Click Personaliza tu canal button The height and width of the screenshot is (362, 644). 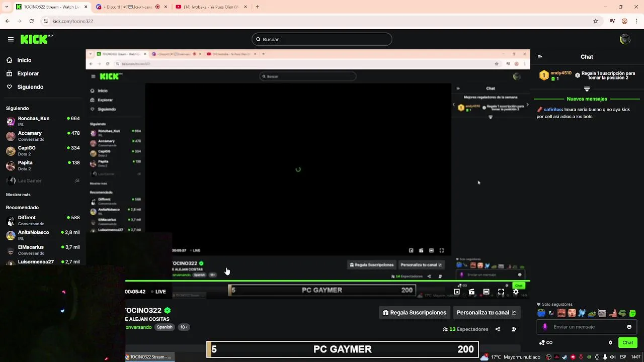[x=487, y=313]
